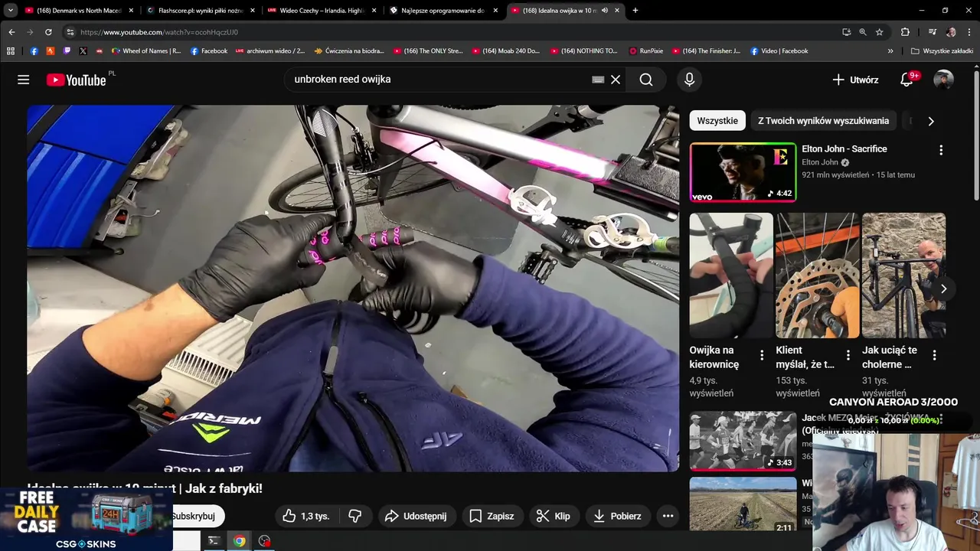Clear the search text with the X
Viewport: 980px width, 551px height.
(616, 80)
